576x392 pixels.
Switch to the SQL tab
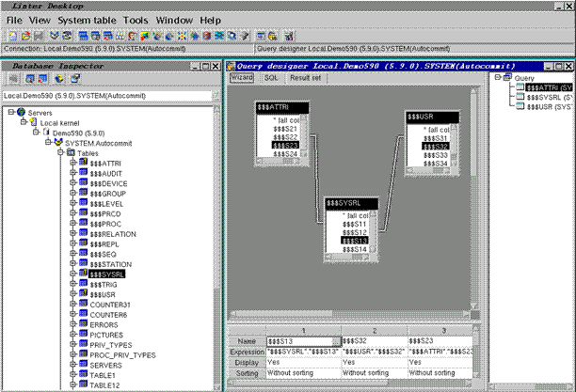[x=271, y=78]
